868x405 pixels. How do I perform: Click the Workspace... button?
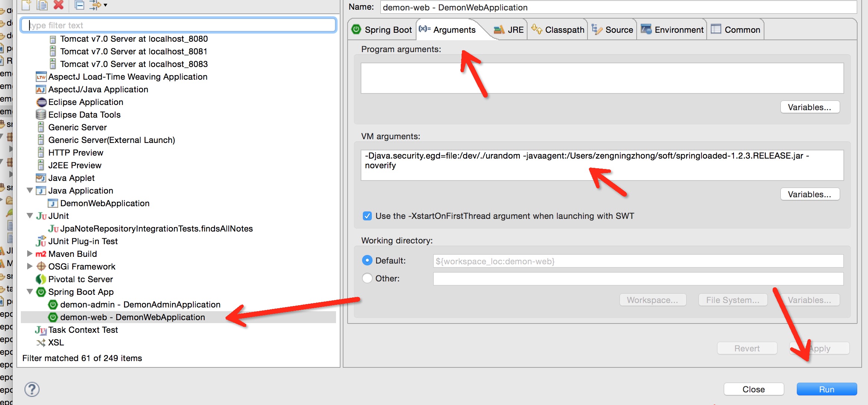(x=653, y=300)
